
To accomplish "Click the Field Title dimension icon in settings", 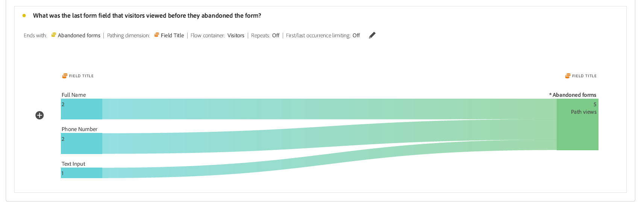I will 157,35.
